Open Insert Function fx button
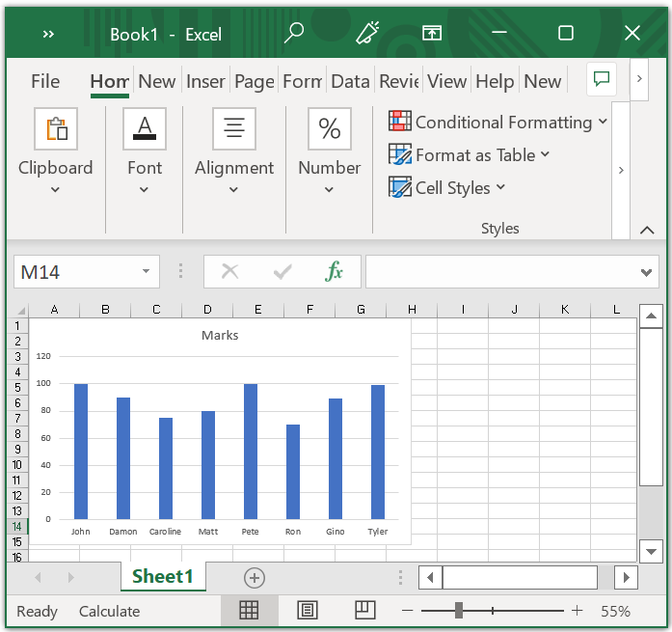Image resolution: width=672 pixels, height=632 pixels. (x=335, y=271)
